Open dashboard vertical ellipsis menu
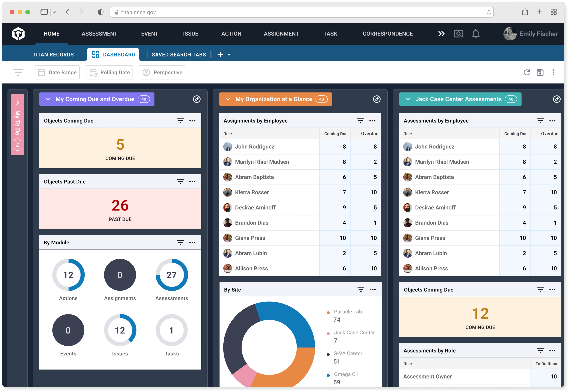The image size is (569, 392). pyautogui.click(x=554, y=72)
